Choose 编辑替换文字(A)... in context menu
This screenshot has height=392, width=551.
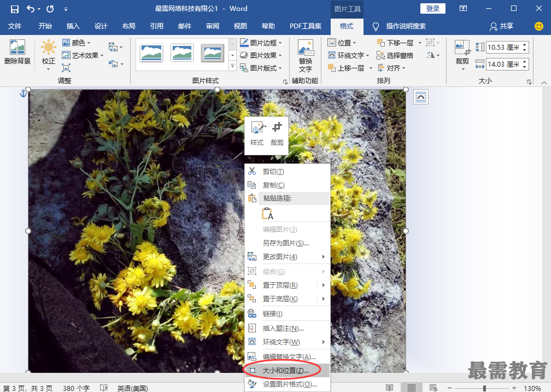point(288,357)
